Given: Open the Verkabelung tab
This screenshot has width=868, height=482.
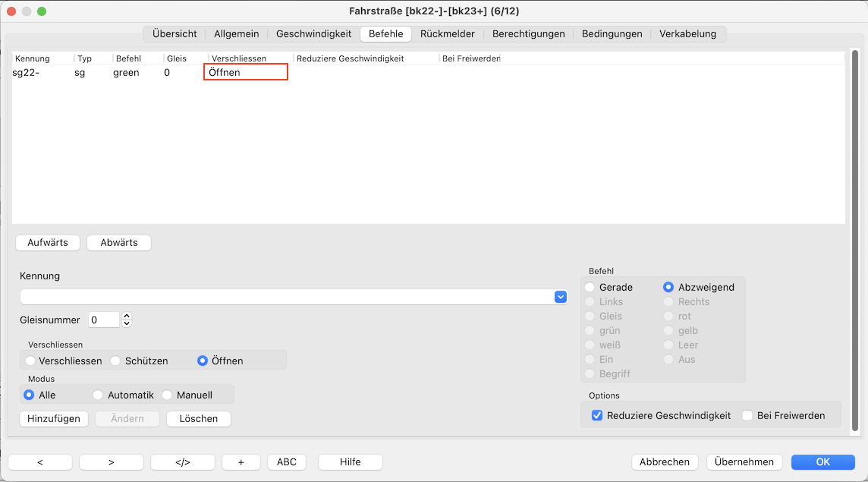Looking at the screenshot, I should click(687, 33).
